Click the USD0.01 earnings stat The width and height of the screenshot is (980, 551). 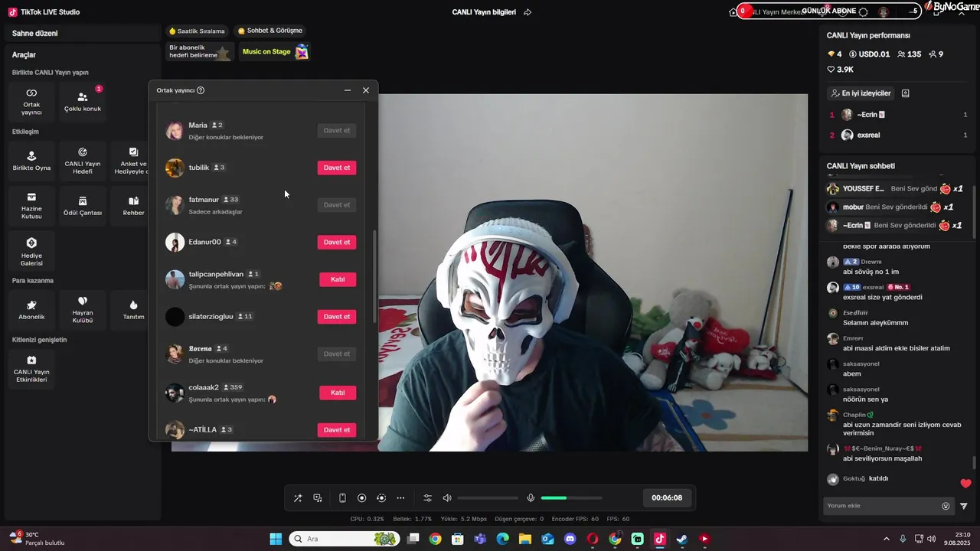[870, 54]
